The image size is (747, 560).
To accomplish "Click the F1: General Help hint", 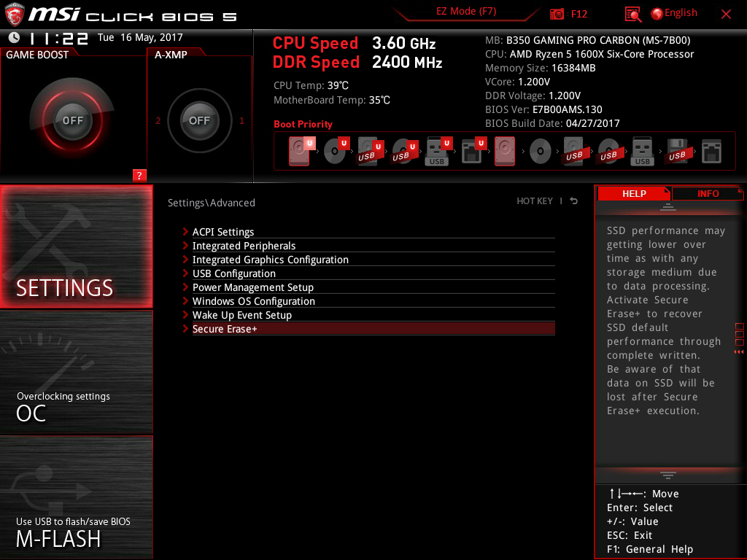I will [650, 549].
